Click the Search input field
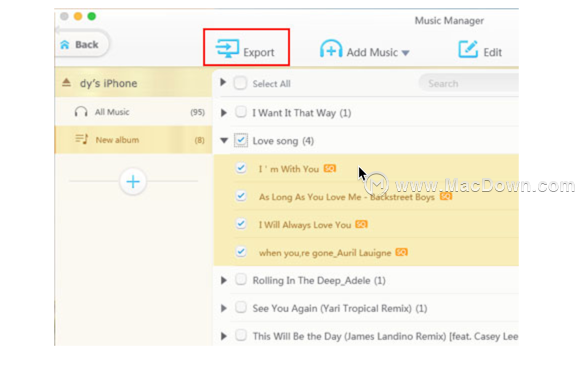This screenshot has height=368, width=585. tap(469, 83)
